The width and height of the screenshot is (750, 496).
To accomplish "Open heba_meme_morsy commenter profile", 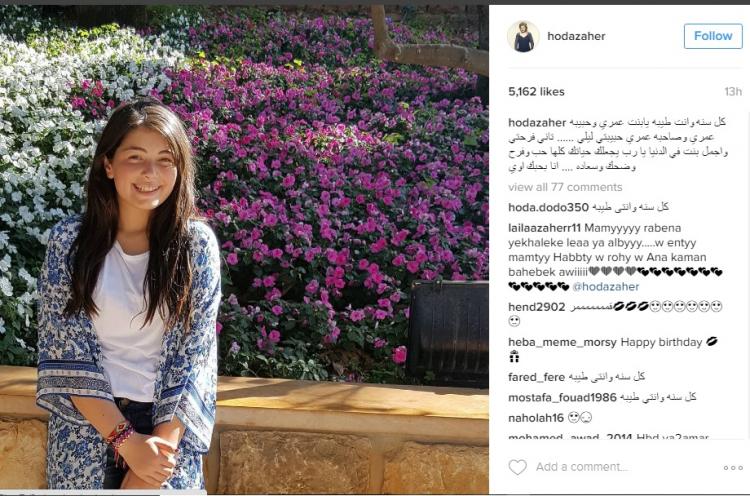I will 562,342.
